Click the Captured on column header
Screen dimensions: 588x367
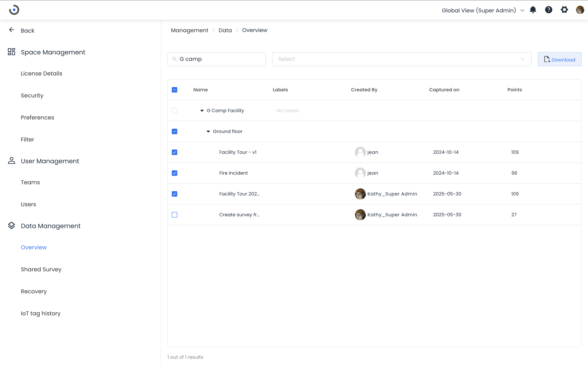coord(444,90)
